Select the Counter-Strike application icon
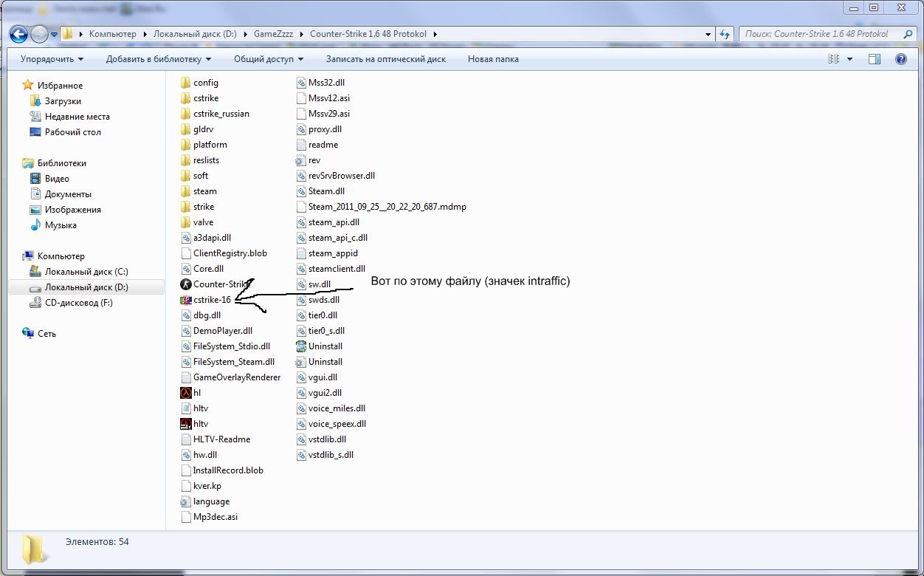The height and width of the screenshot is (576, 924). point(186,284)
